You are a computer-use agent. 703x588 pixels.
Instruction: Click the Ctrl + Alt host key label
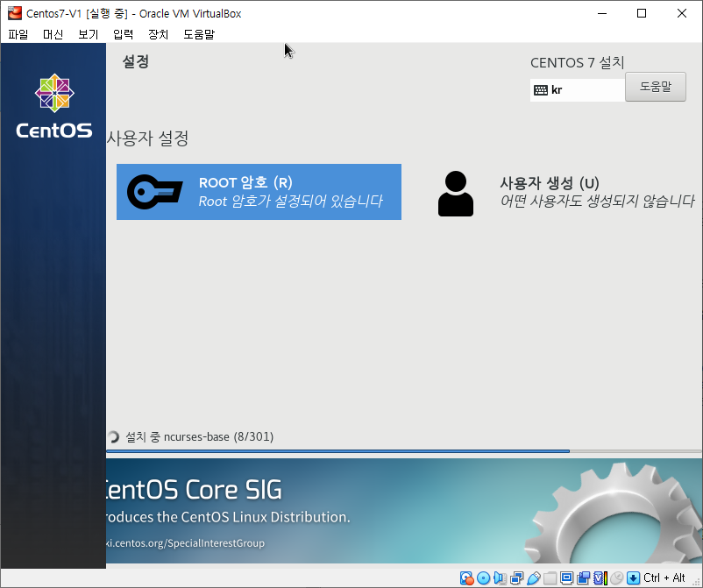point(664,577)
